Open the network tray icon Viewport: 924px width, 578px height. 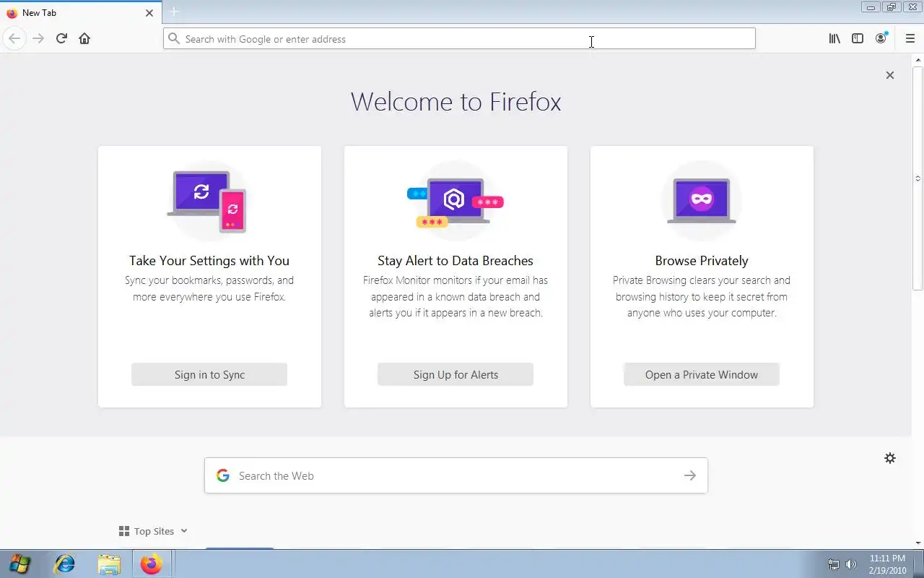tap(834, 564)
